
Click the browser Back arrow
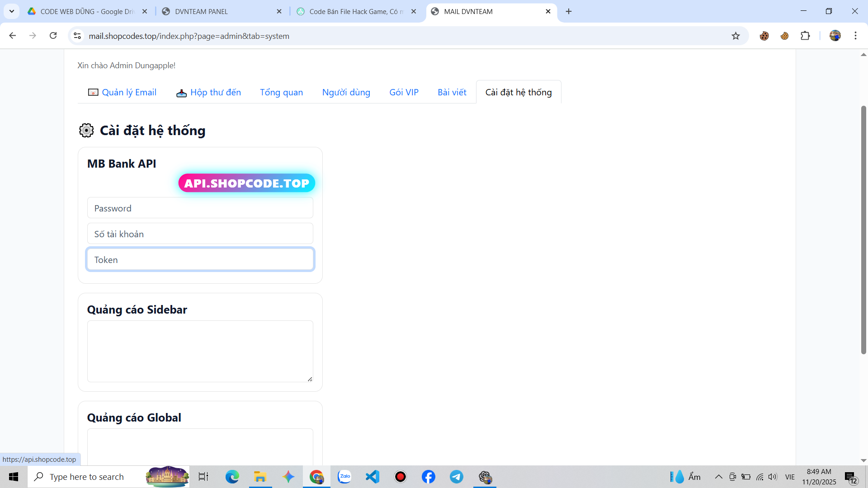pyautogui.click(x=13, y=36)
